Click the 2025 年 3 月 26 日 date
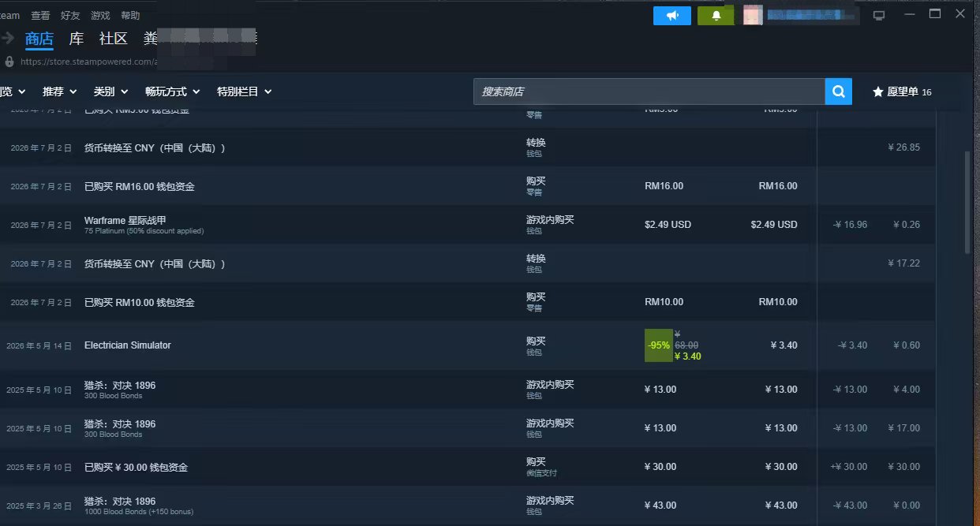This screenshot has height=526, width=980. 39,505
